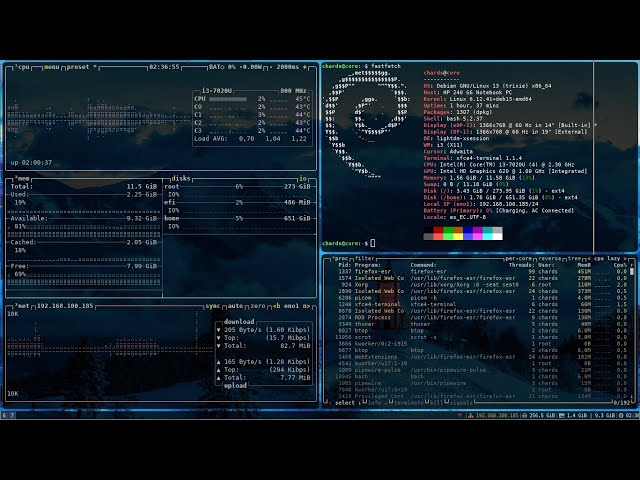Select the pipewire-pulse process row
The image size is (640, 480).
pyautogui.click(x=482, y=370)
